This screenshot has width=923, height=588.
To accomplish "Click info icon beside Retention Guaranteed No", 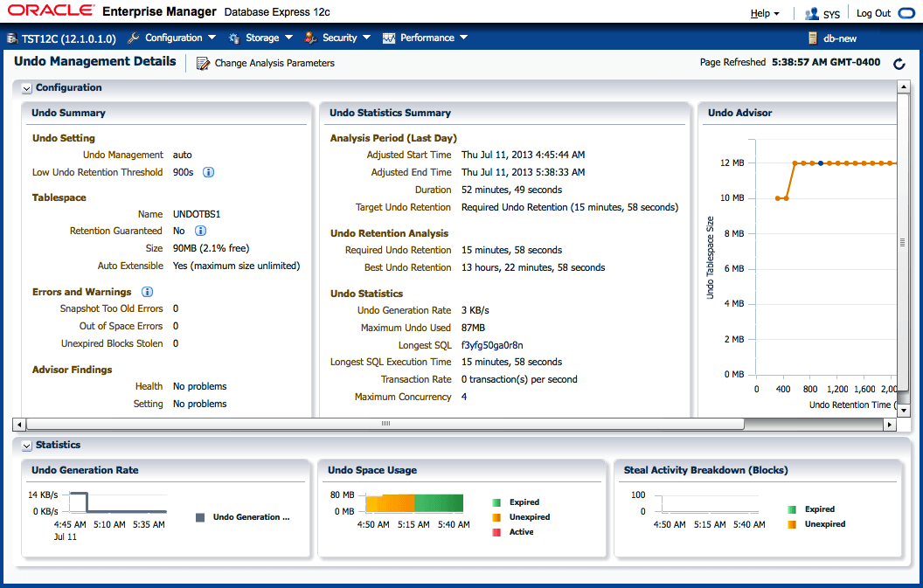I will (x=200, y=231).
